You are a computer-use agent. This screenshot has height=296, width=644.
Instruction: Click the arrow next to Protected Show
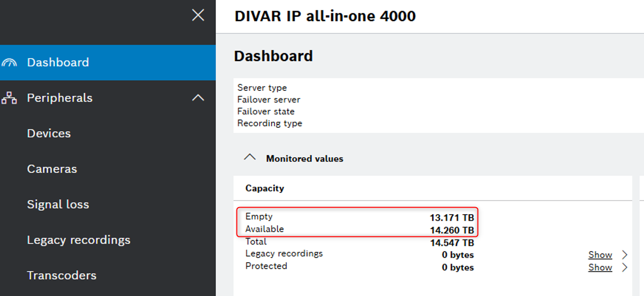point(625,267)
